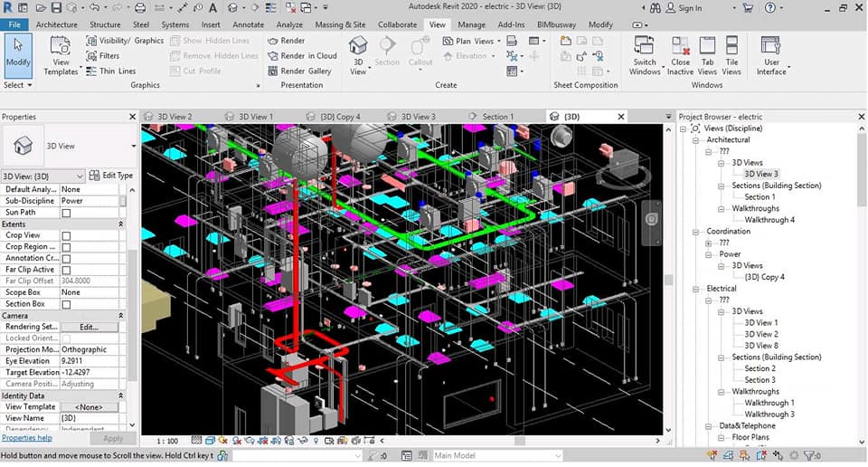The image size is (868, 467).
Task: Open the 3D View type selector dropdown
Action: [133, 147]
